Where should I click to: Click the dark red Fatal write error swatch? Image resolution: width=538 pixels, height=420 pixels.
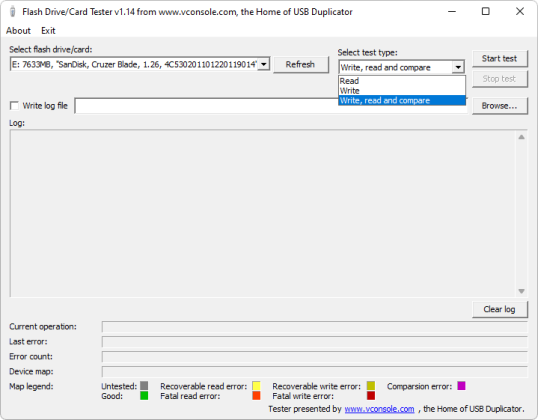(371, 396)
